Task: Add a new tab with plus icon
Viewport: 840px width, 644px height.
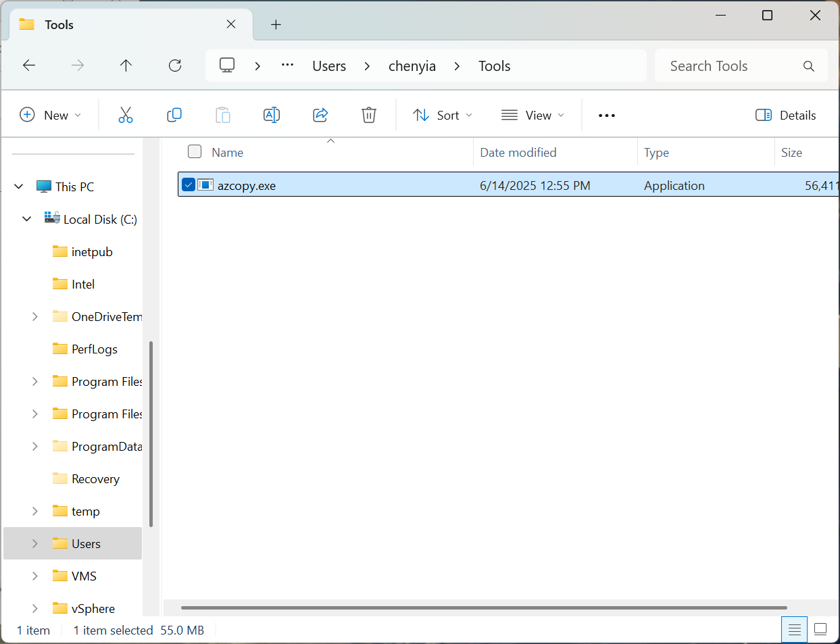Action: tap(276, 25)
